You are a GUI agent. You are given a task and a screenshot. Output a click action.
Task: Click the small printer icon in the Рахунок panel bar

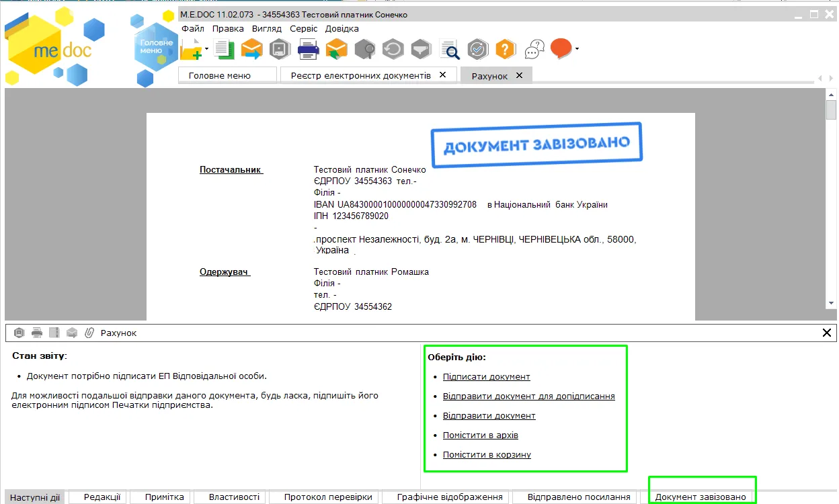tap(37, 333)
